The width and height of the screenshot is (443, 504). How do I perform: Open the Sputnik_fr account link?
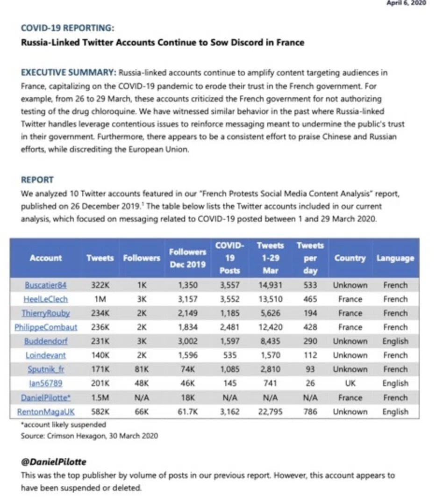[x=46, y=369]
